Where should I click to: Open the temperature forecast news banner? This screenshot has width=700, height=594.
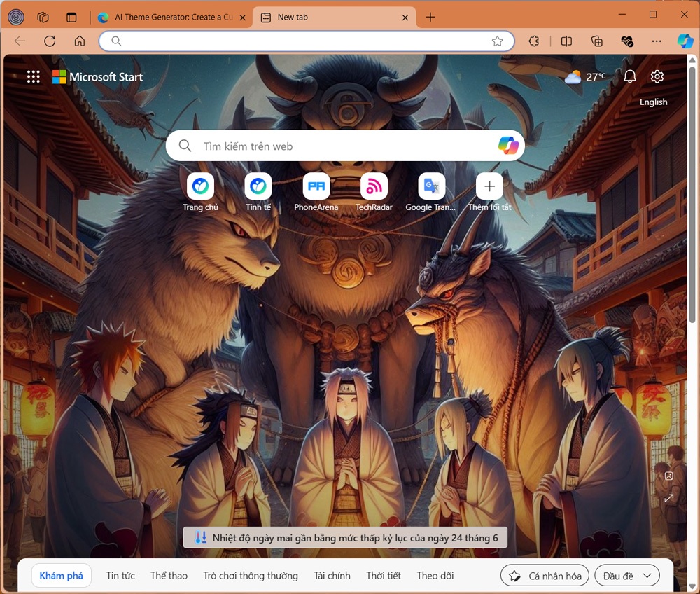[345, 538]
